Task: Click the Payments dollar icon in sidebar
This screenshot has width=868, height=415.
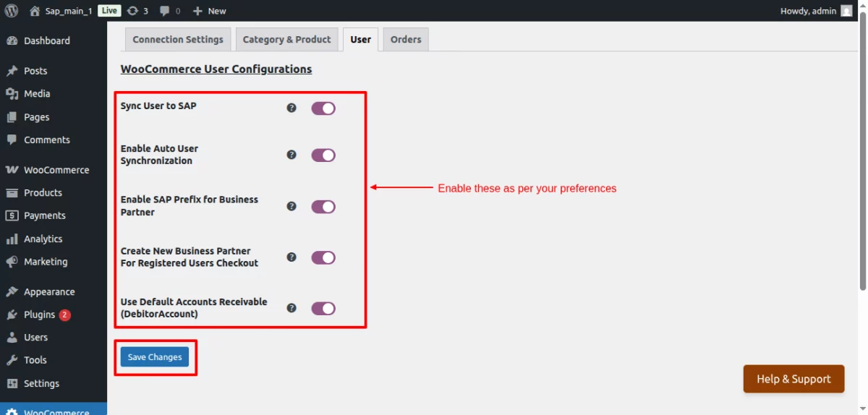Action: click(x=12, y=215)
